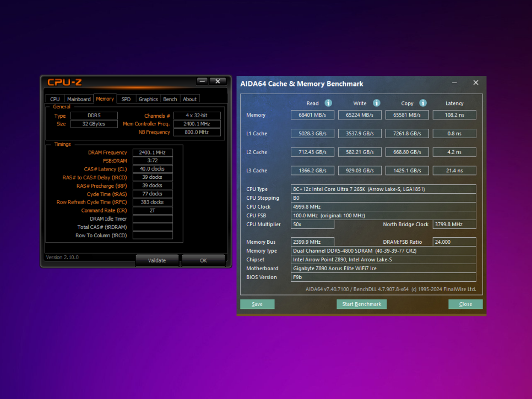Open the SPD tab in CPU-Z
532x399 pixels.
tap(126, 99)
